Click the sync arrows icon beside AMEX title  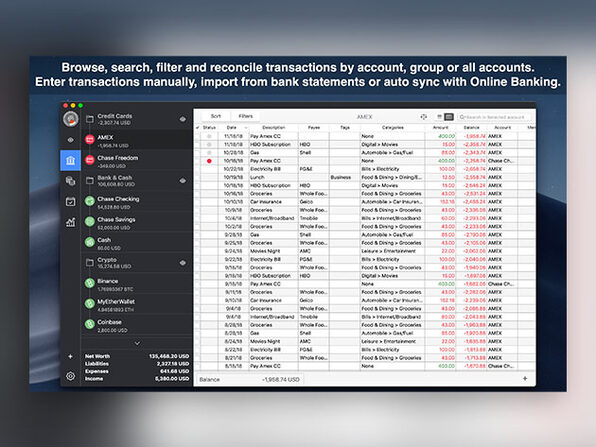(x=424, y=117)
